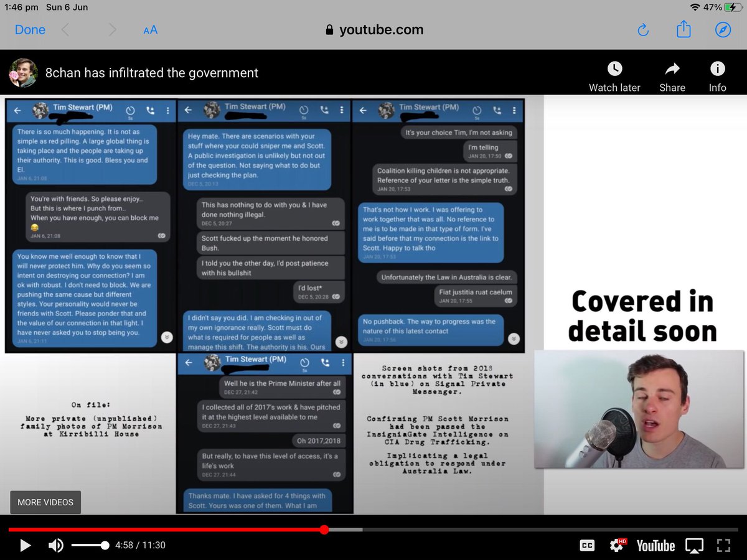747x560 pixels.
Task: Add video to Watch later
Action: [x=614, y=77]
